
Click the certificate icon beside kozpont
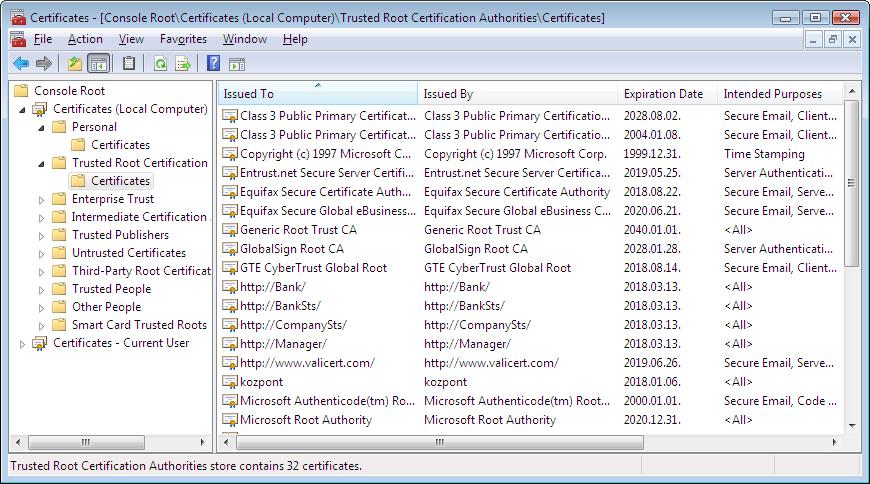click(230, 382)
